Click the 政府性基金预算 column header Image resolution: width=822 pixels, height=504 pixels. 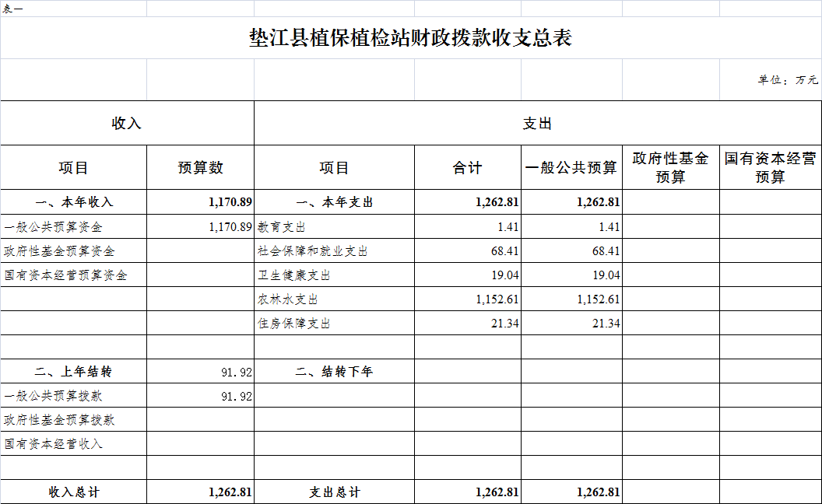click(x=670, y=168)
